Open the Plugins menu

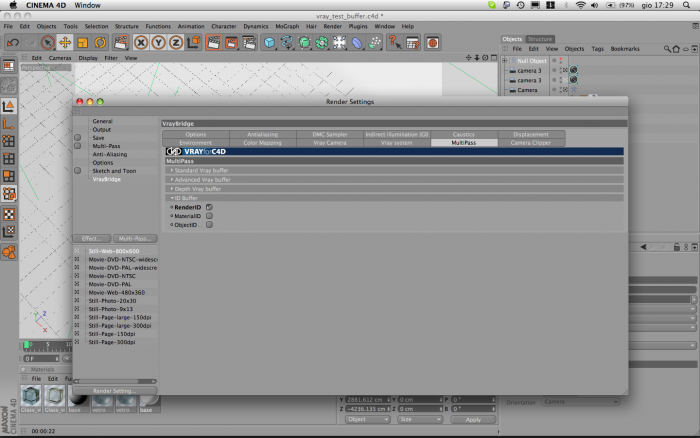[358, 26]
